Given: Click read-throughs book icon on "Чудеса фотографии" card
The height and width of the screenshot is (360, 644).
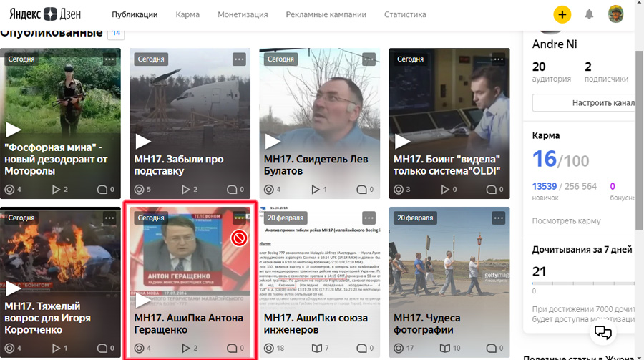Looking at the screenshot, I should tap(445, 349).
